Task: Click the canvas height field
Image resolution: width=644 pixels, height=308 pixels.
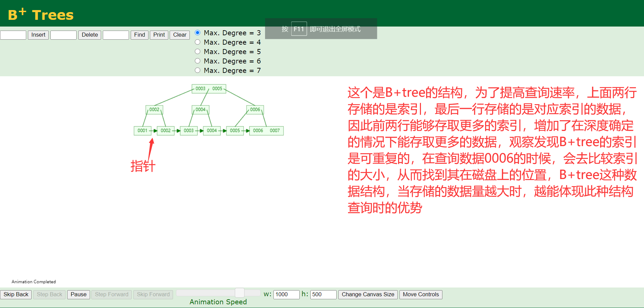Action: (x=323, y=295)
